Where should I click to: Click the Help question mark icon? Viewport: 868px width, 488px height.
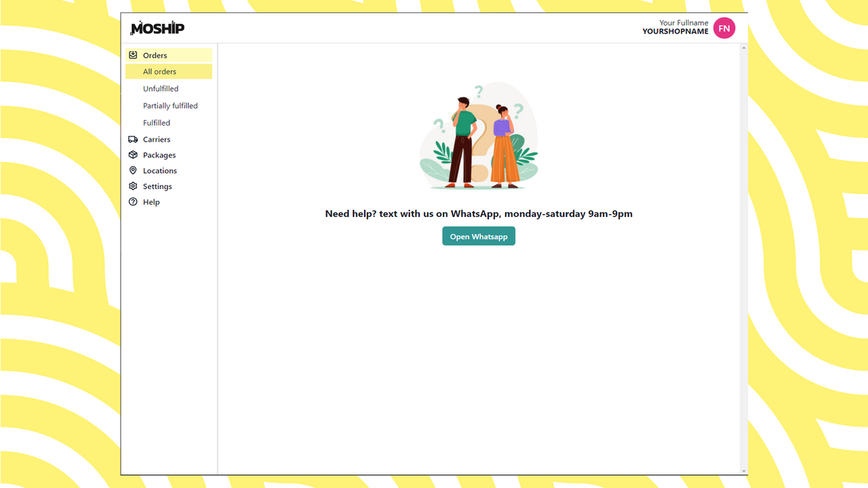point(133,201)
